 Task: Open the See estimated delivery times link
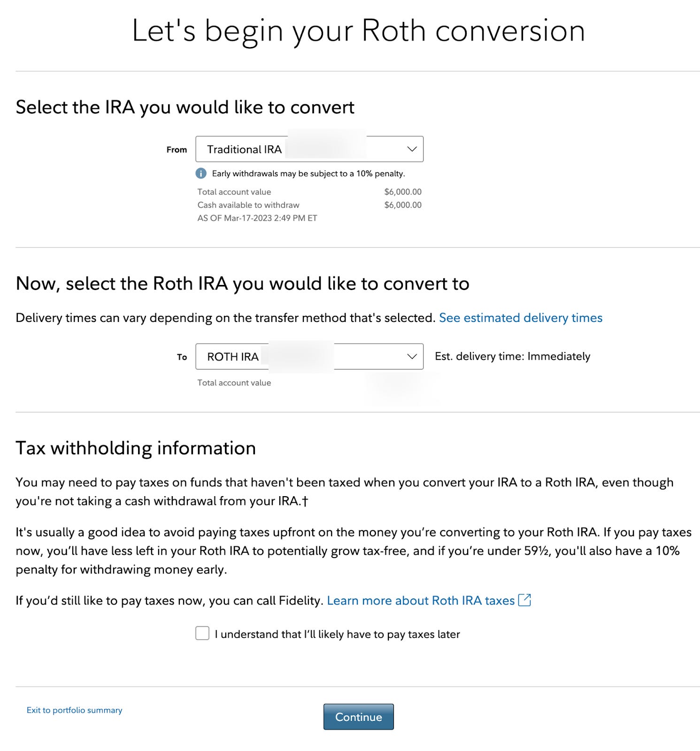click(521, 318)
